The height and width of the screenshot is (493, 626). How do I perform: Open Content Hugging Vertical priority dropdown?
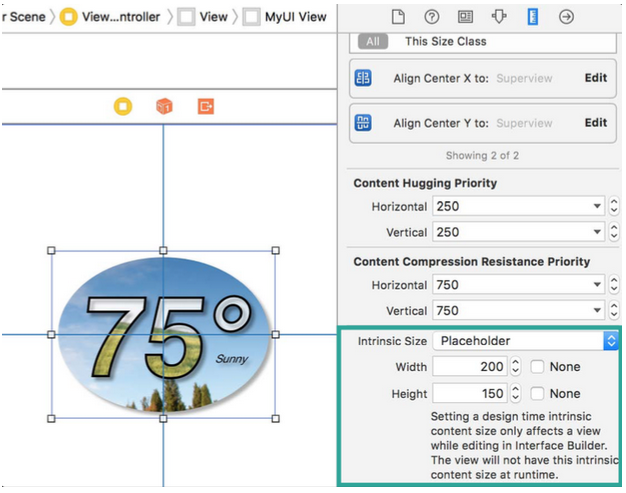click(x=597, y=232)
